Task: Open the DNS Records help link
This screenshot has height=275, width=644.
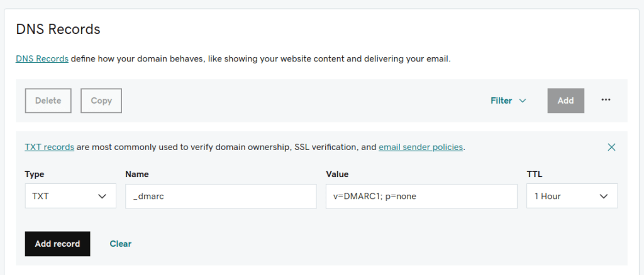Action: 42,59
